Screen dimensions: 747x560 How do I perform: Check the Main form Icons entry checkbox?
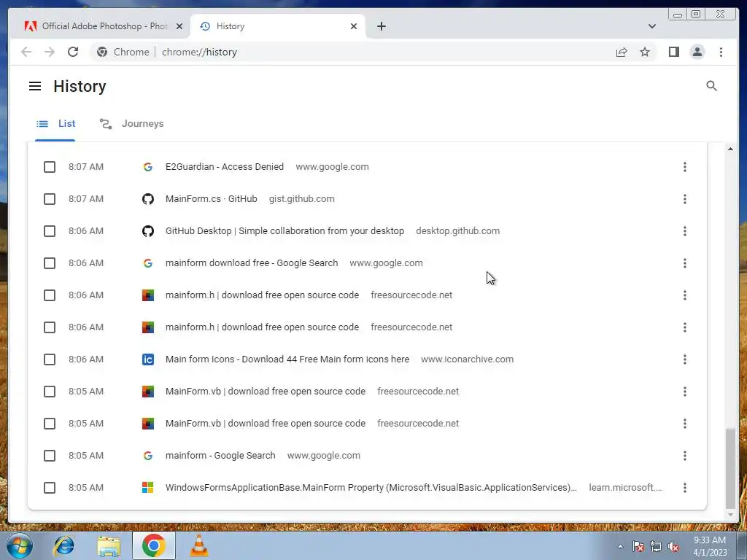click(50, 359)
